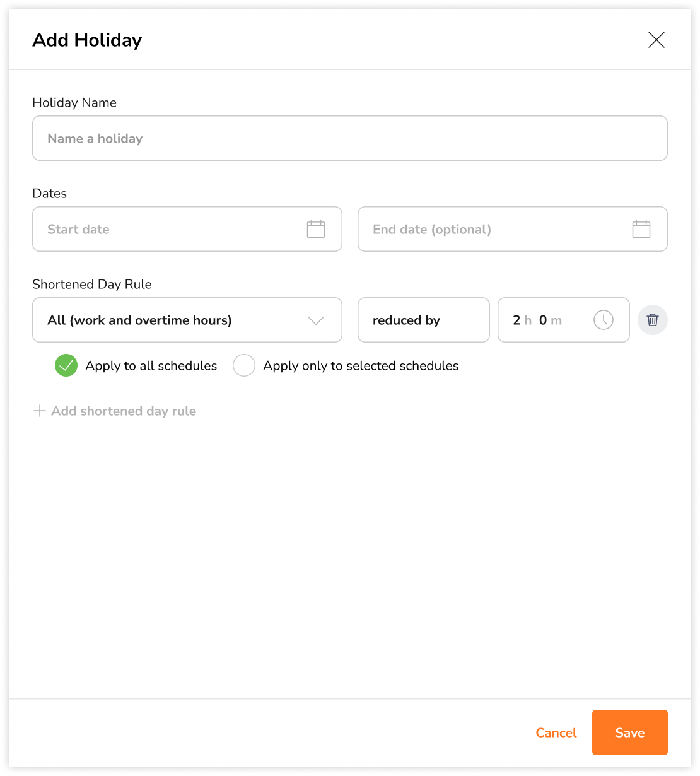The image size is (700, 776).
Task: Click the trash can next to the time field
Action: pyautogui.click(x=653, y=320)
